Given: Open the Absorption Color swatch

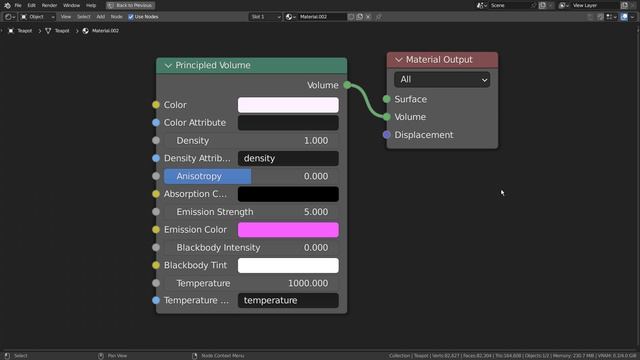Looking at the screenshot, I should pos(288,194).
